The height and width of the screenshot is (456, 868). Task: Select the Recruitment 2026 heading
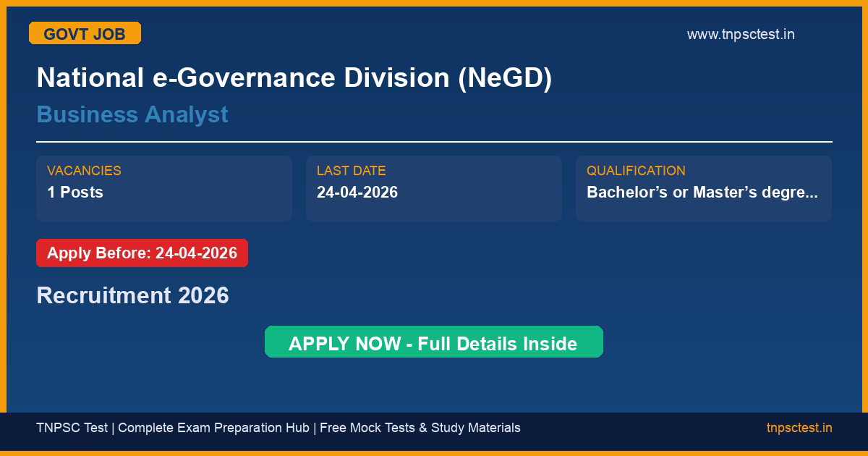tap(132, 295)
